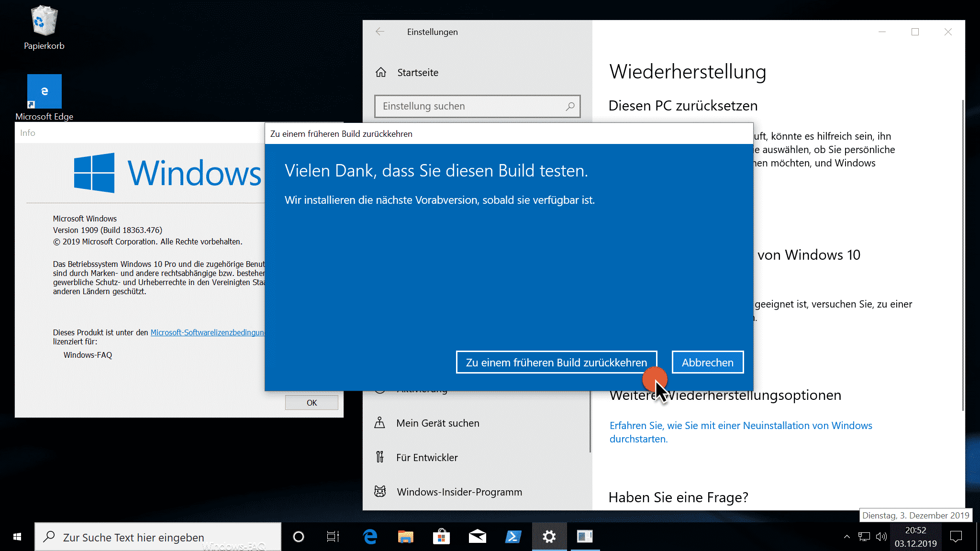Go back with Einstellungen back arrow
980x551 pixels.
pyautogui.click(x=380, y=32)
